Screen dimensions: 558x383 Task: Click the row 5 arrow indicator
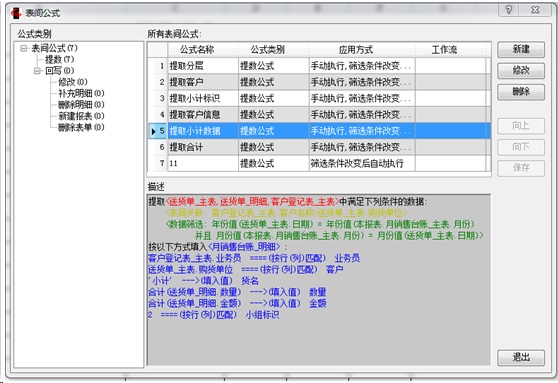pos(153,131)
